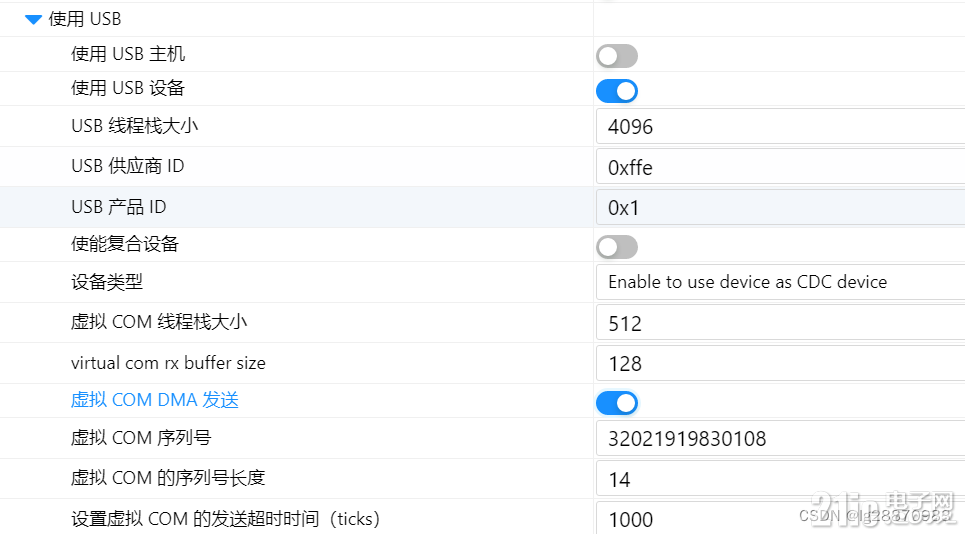Select the 虚拟 COM 的序列号长度 label
The image size is (965, 534).
pos(168,478)
